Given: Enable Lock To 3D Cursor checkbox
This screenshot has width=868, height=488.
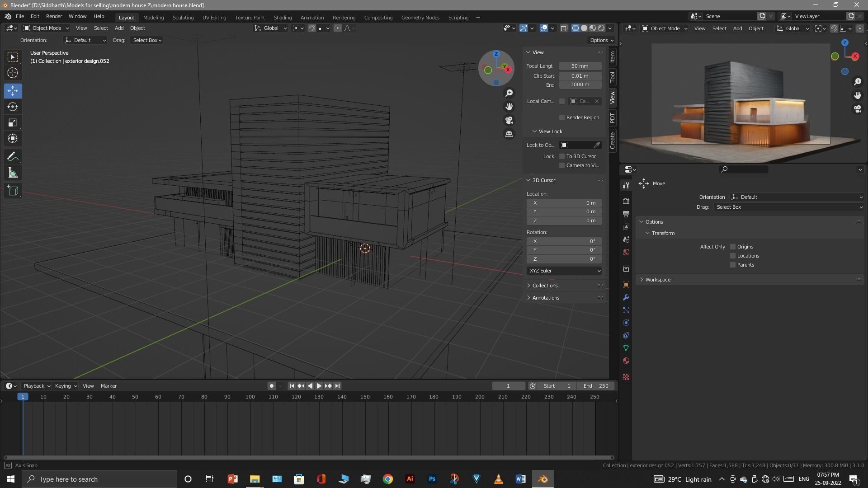Looking at the screenshot, I should coord(562,156).
